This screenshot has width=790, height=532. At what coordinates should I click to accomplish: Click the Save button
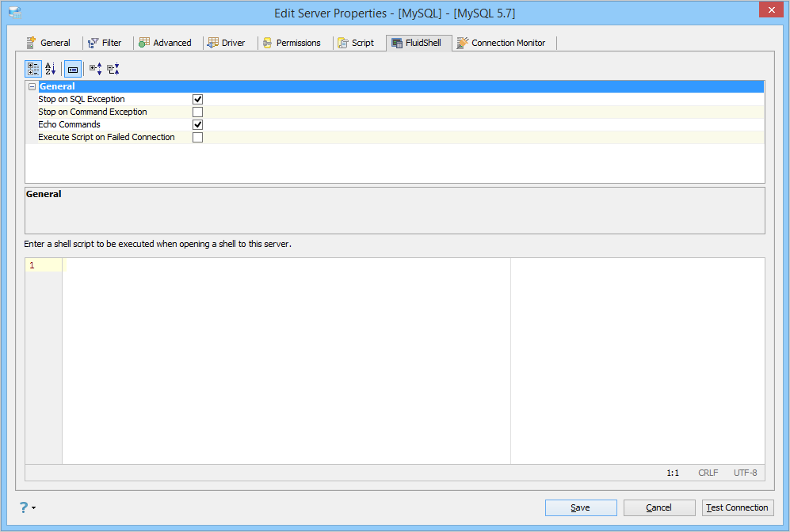click(581, 507)
